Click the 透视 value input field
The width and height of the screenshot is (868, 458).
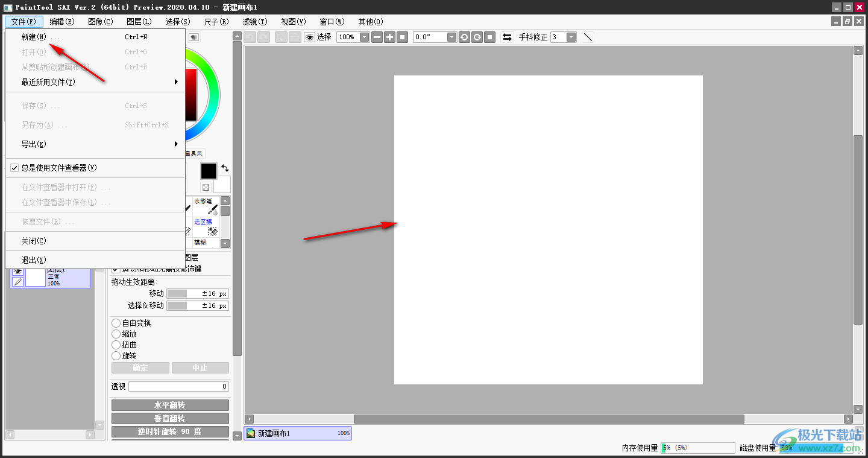(178, 386)
